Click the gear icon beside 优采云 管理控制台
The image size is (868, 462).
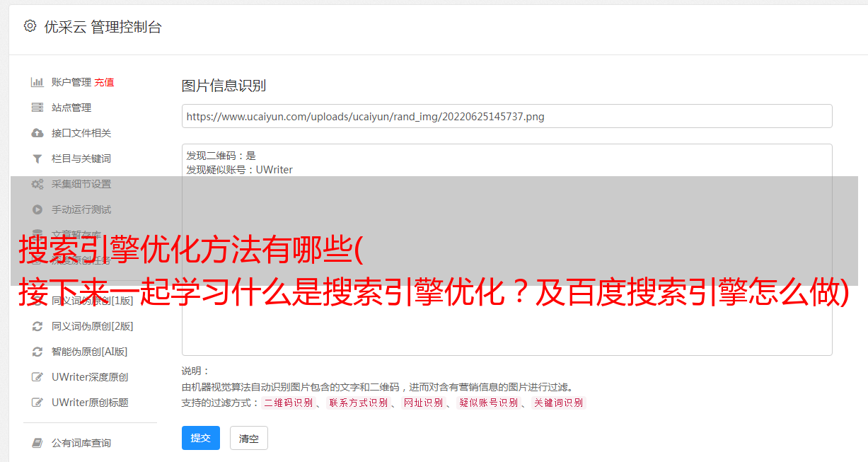(30, 26)
